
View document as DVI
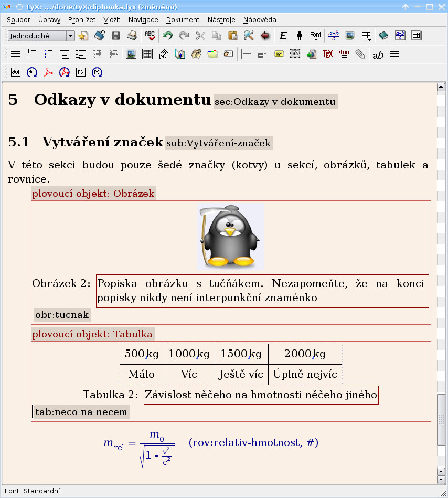[x=16, y=72]
